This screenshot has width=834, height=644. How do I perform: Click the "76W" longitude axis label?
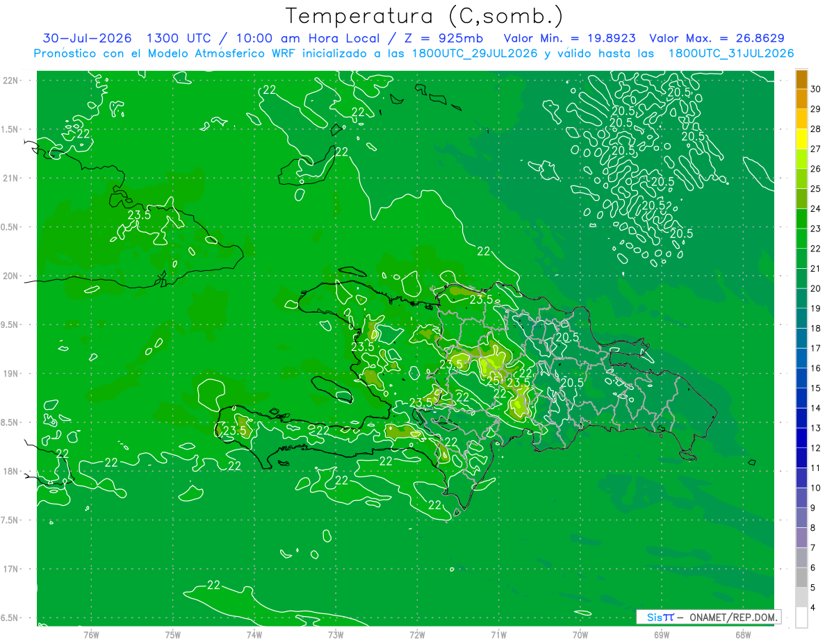(x=91, y=634)
